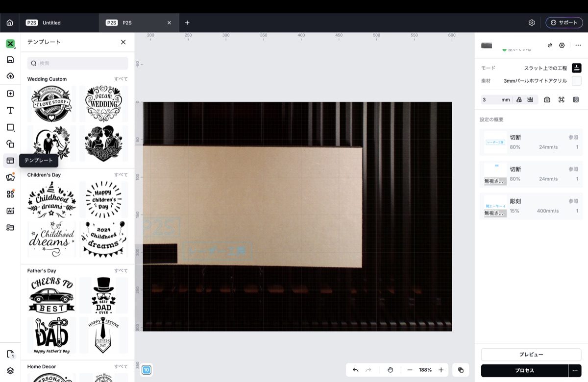Open the apps grid icon

pos(10,194)
